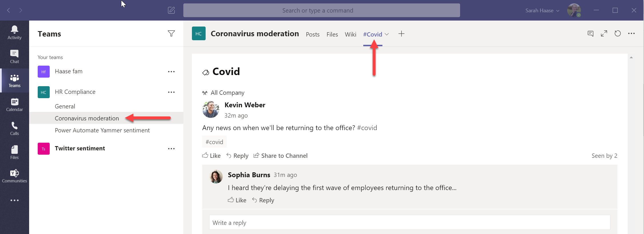Share Kevin's post to Channel

coord(280,156)
